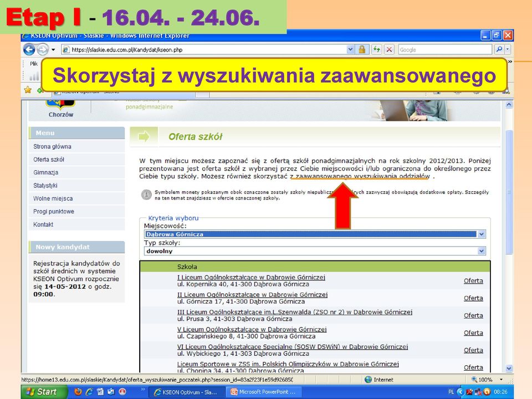
Task: Click Oferta for VI Liceum Specjalne
Action: pyautogui.click(x=473, y=350)
